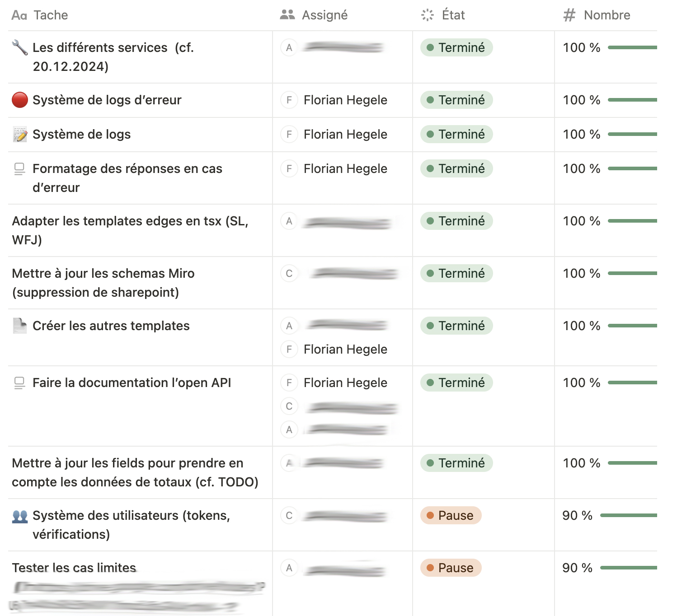Click the wrench icon beside Les différents services
Screen dimensions: 677x616
pos(19,47)
